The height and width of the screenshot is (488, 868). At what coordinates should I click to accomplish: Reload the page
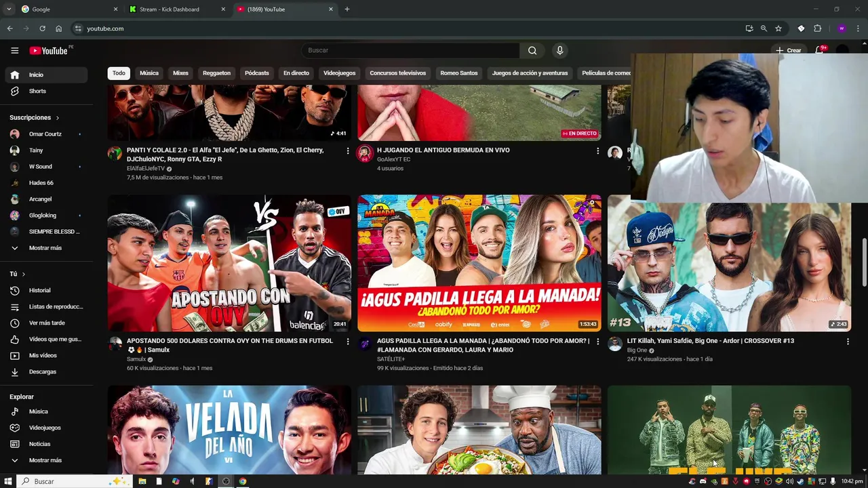[x=42, y=28]
